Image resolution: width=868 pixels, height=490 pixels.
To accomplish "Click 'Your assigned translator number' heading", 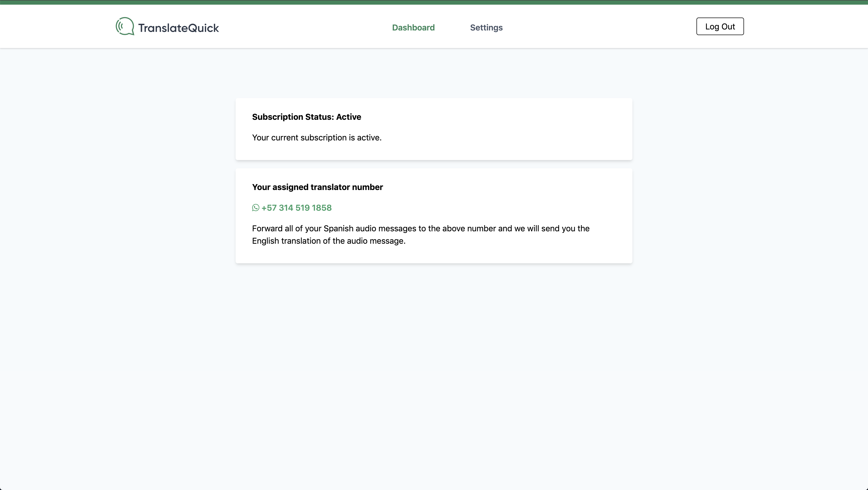I will 317,187.
